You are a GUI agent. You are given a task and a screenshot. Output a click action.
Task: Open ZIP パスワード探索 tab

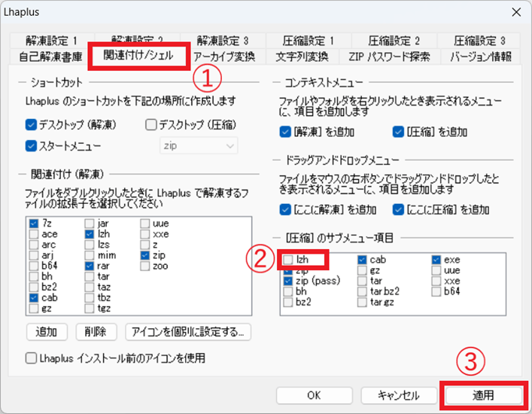(390, 56)
